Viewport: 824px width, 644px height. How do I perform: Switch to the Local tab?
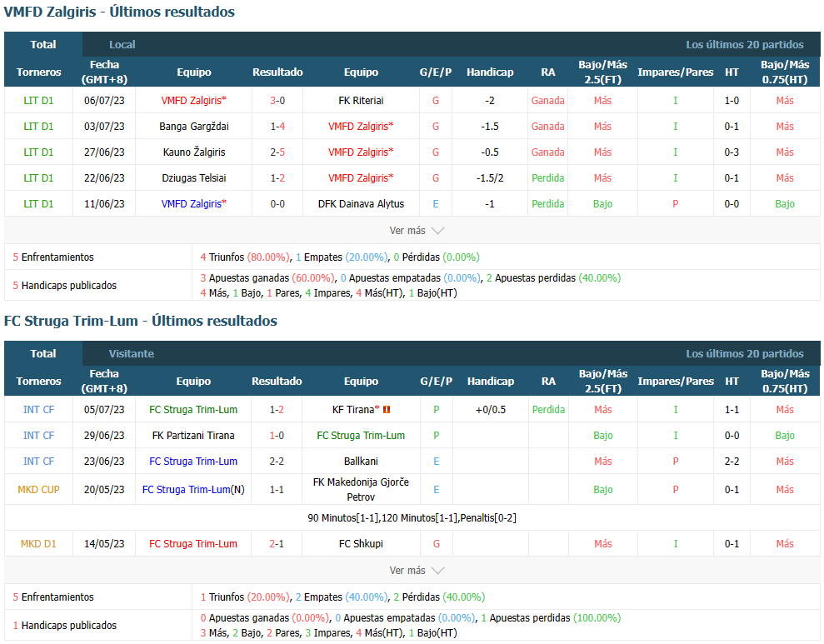click(x=122, y=45)
